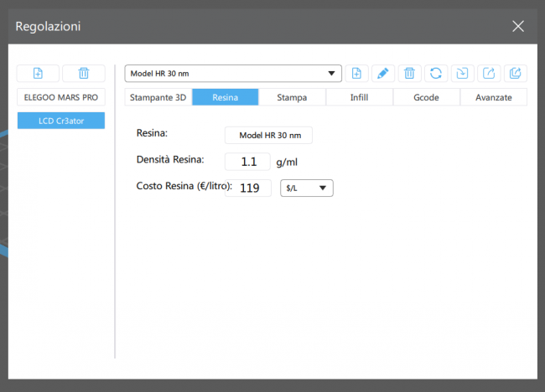Reset profile with the circular arrows icon
This screenshot has width=545, height=392.
click(x=436, y=74)
